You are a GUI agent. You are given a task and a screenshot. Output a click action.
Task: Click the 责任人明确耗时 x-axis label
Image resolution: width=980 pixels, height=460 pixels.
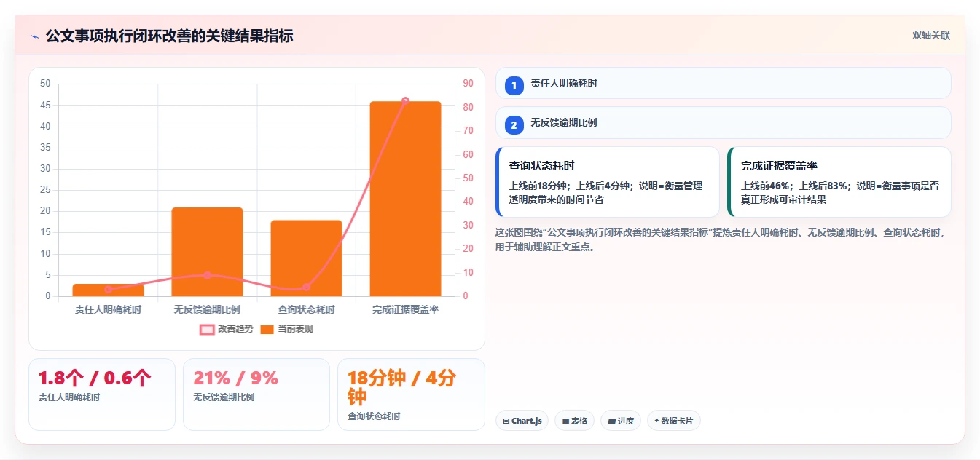(108, 310)
